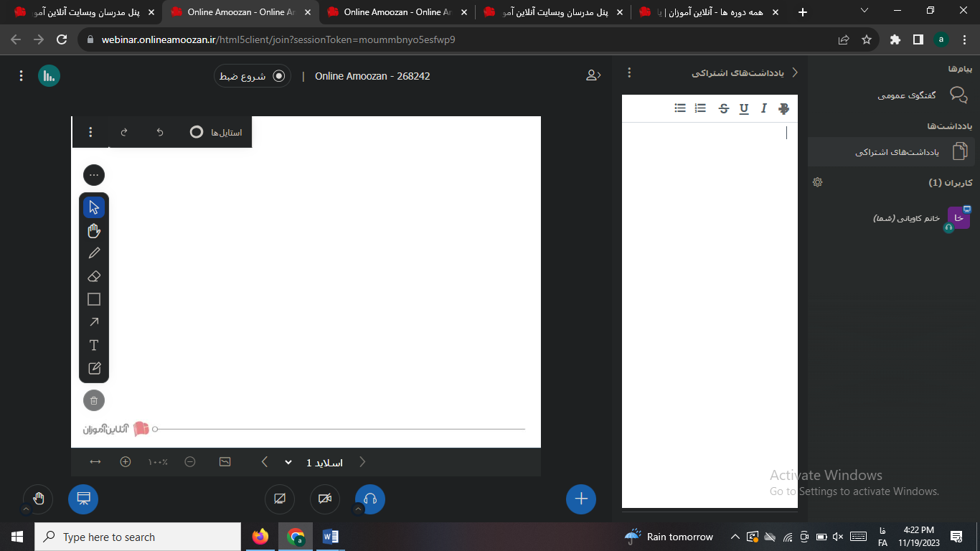Select the sticky note tool

click(94, 368)
